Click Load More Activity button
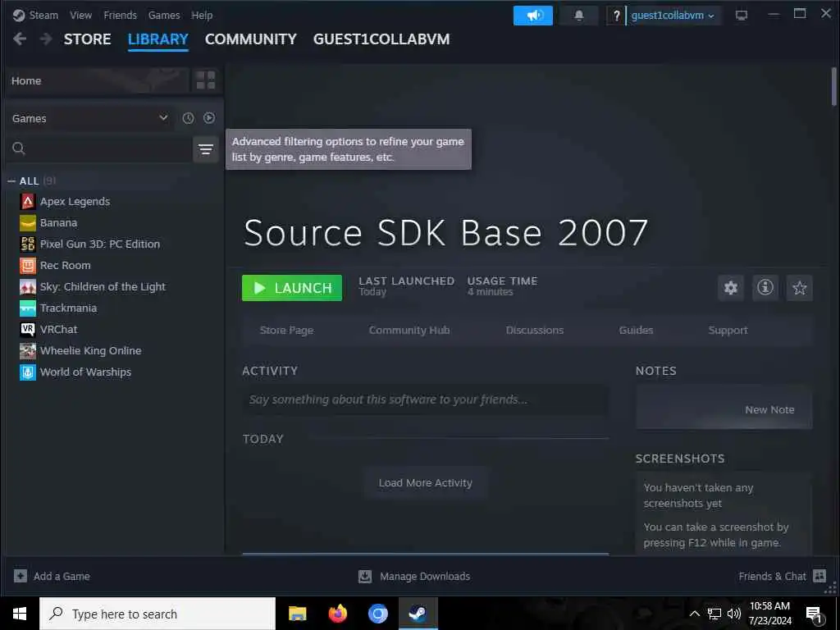The height and width of the screenshot is (630, 840). pyautogui.click(x=426, y=482)
